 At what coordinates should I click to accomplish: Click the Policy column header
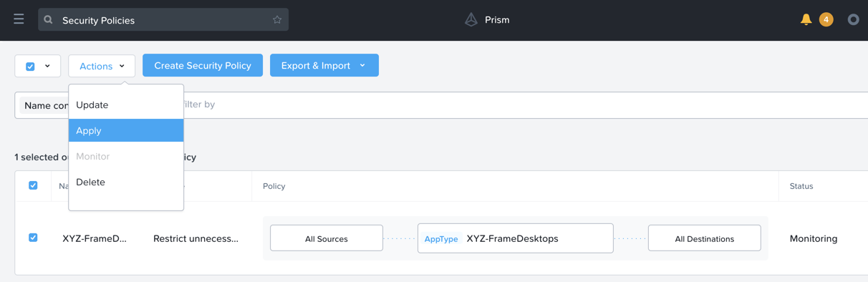point(274,186)
